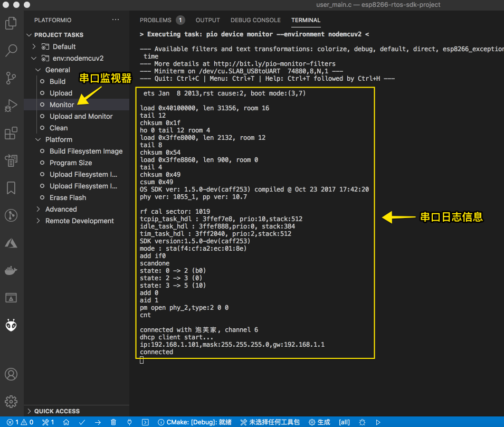The image size is (504, 427).
Task: Open the Search view icon
Action: (x=11, y=51)
